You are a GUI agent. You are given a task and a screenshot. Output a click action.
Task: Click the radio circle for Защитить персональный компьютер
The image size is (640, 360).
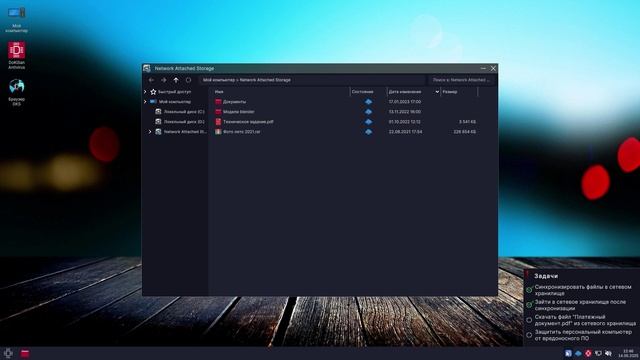point(529,335)
